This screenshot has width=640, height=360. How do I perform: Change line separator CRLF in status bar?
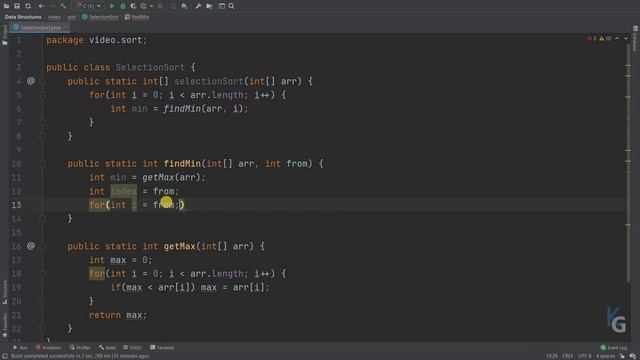[568, 356]
